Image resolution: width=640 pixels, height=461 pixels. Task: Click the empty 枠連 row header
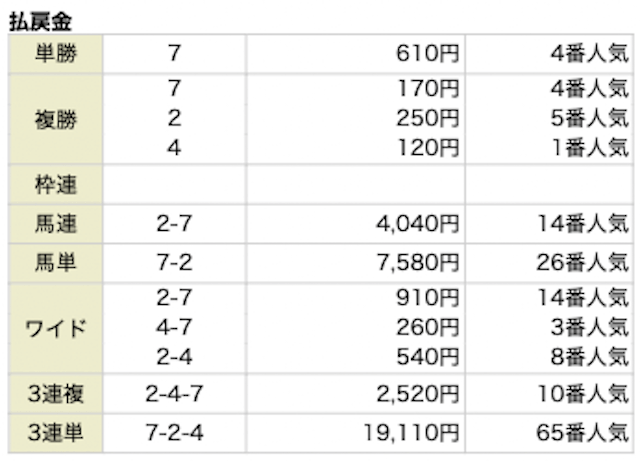click(56, 185)
